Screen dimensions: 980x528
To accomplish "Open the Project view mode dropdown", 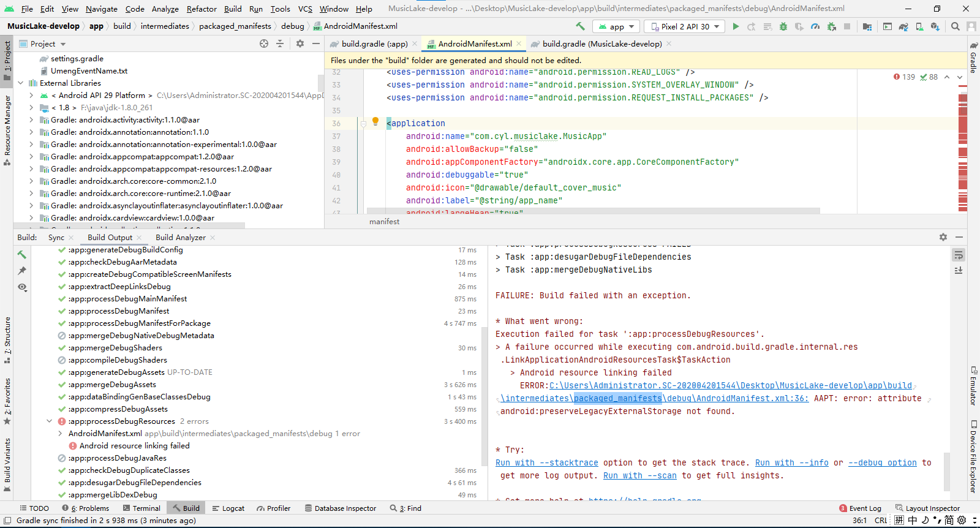I will click(x=43, y=43).
